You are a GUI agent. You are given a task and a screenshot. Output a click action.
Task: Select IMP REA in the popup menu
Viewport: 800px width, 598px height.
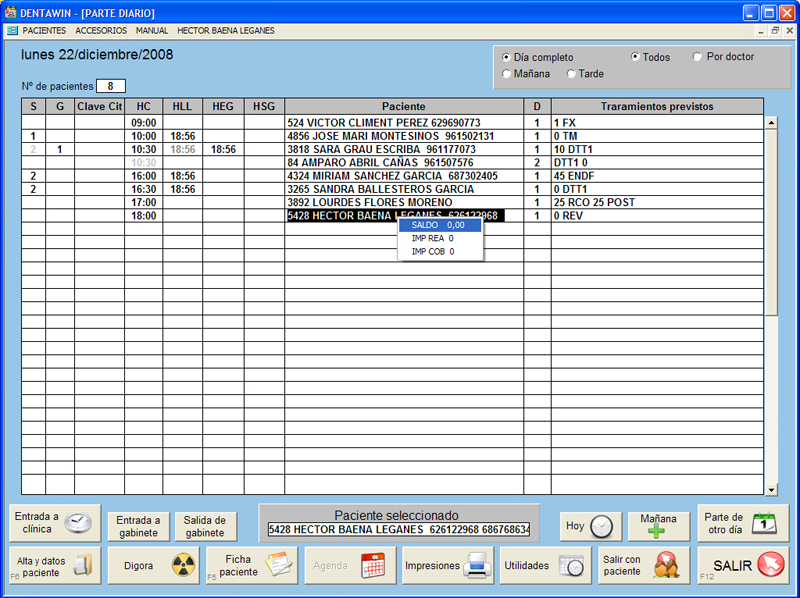click(x=433, y=239)
